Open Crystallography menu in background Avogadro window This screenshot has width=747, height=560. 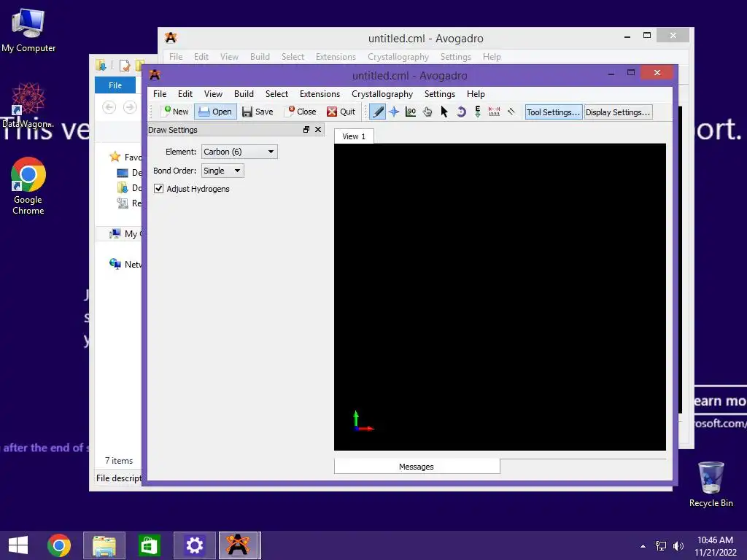point(398,57)
